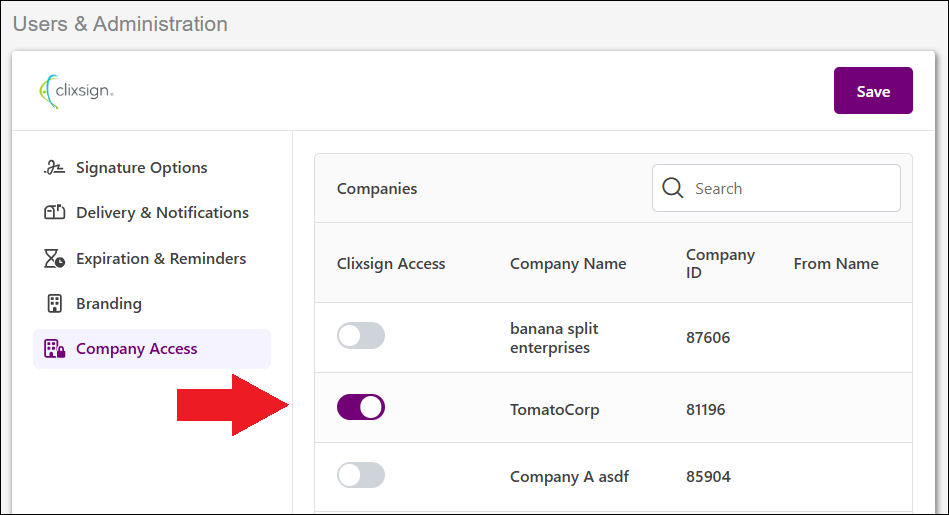Click the Company Access building-lock icon

[x=54, y=349]
